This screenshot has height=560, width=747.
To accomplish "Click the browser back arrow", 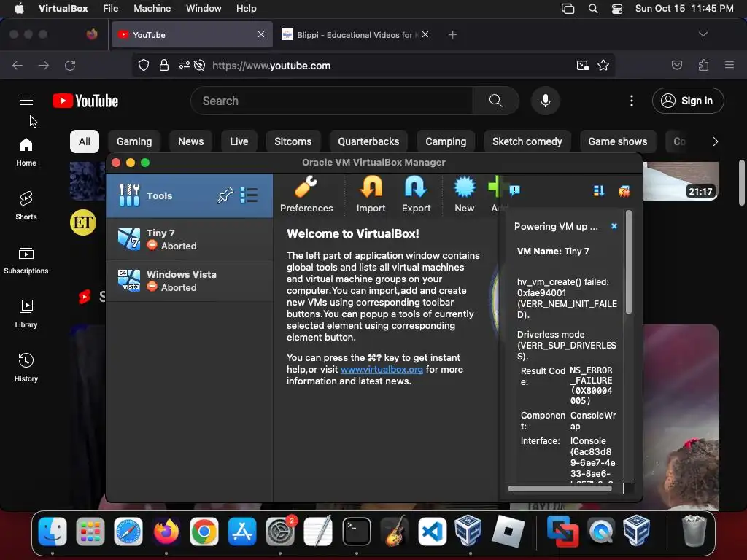I will [x=18, y=65].
